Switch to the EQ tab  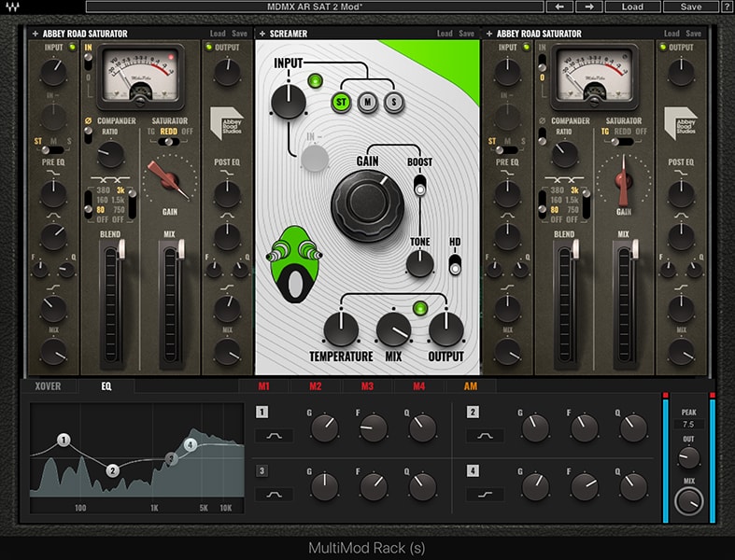106,386
